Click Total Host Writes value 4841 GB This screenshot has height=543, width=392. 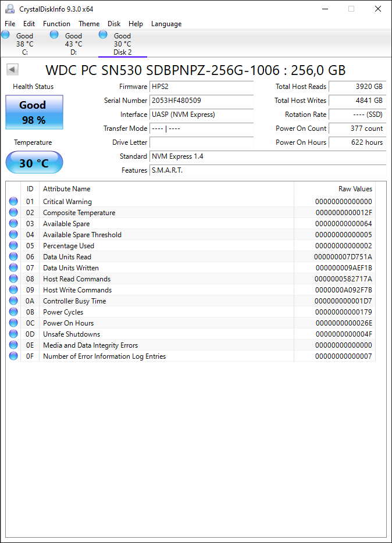point(357,101)
